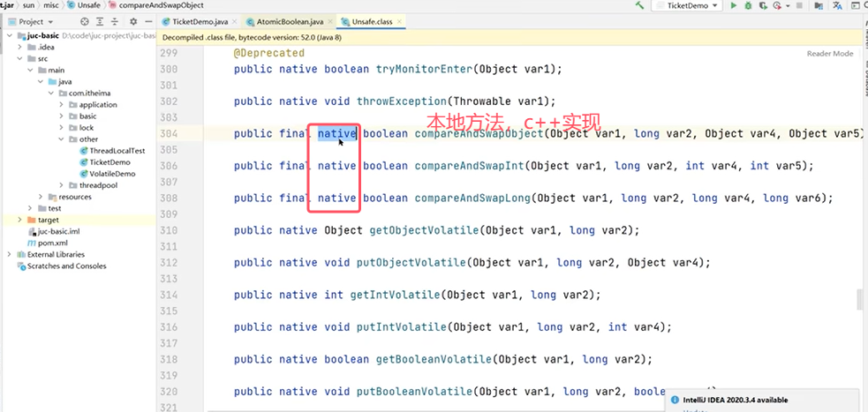Screen dimensions: 868x412
Task: Collapse the java folder arrow
Action: (x=41, y=82)
